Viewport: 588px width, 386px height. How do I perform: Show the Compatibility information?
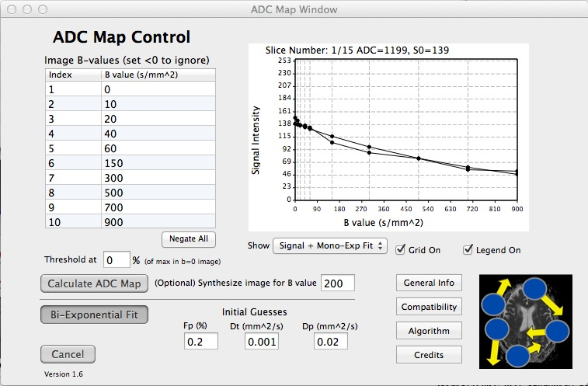coord(429,307)
